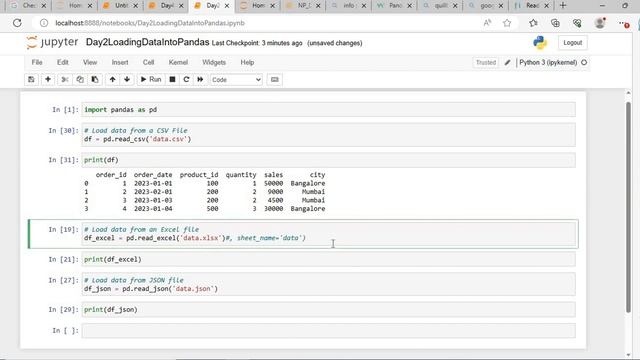This screenshot has height=360, width=640.
Task: Click the pd.read_json('data.json') code cell
Action: pyautogui.click(x=329, y=284)
